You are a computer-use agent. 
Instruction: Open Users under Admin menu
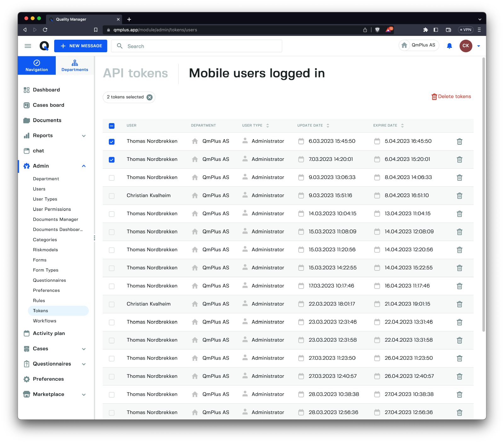[39, 189]
